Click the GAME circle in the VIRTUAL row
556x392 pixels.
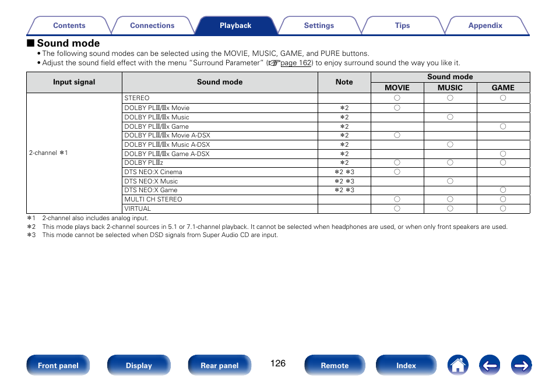tap(503, 209)
